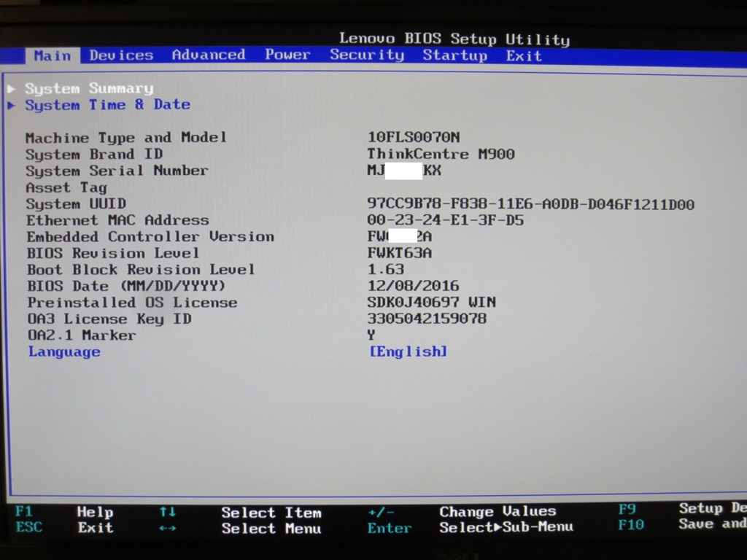Click the left/right arrows Select Menu hint
747x560 pixels.
[x=240, y=528]
